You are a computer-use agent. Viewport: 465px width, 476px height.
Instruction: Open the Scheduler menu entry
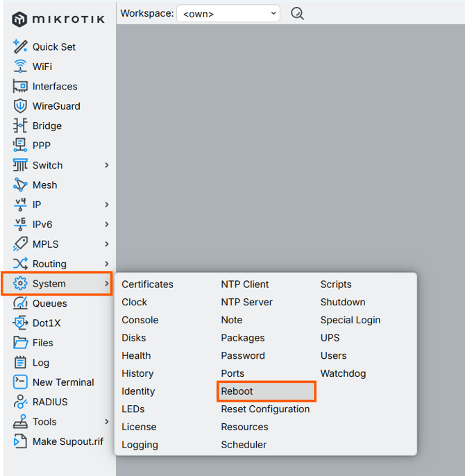coord(244,445)
